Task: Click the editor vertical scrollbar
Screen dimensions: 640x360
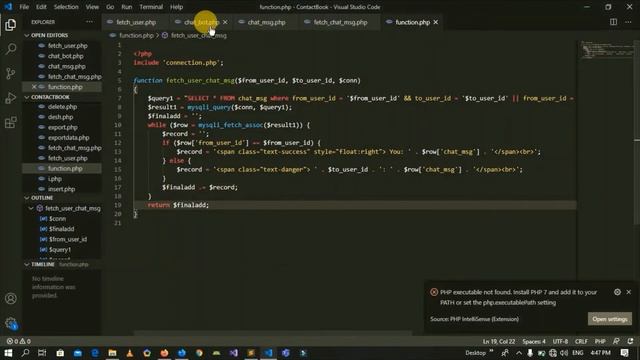Action: [x=637, y=132]
